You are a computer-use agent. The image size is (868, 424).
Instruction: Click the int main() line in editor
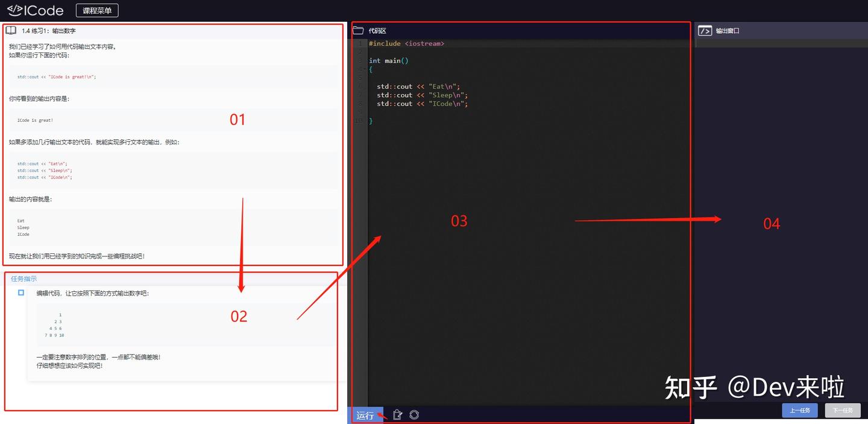(389, 61)
